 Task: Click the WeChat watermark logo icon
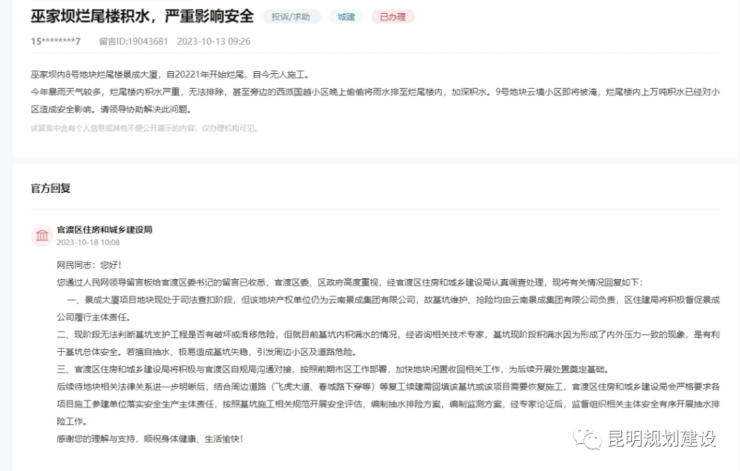[582, 437]
